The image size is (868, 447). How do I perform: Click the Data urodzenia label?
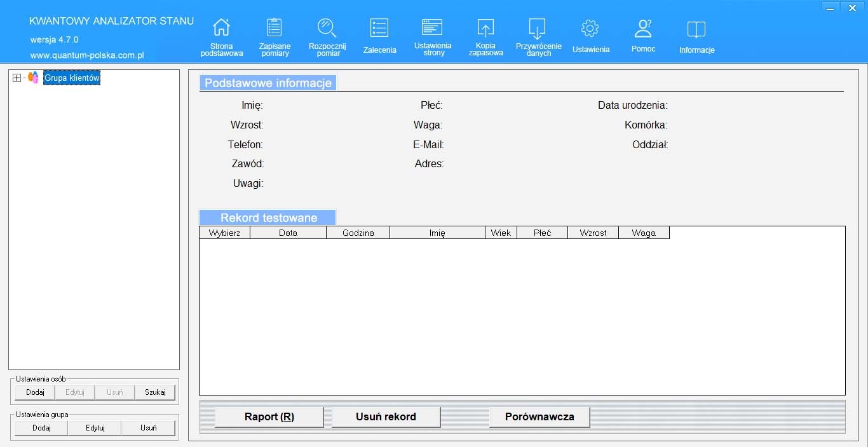click(633, 106)
